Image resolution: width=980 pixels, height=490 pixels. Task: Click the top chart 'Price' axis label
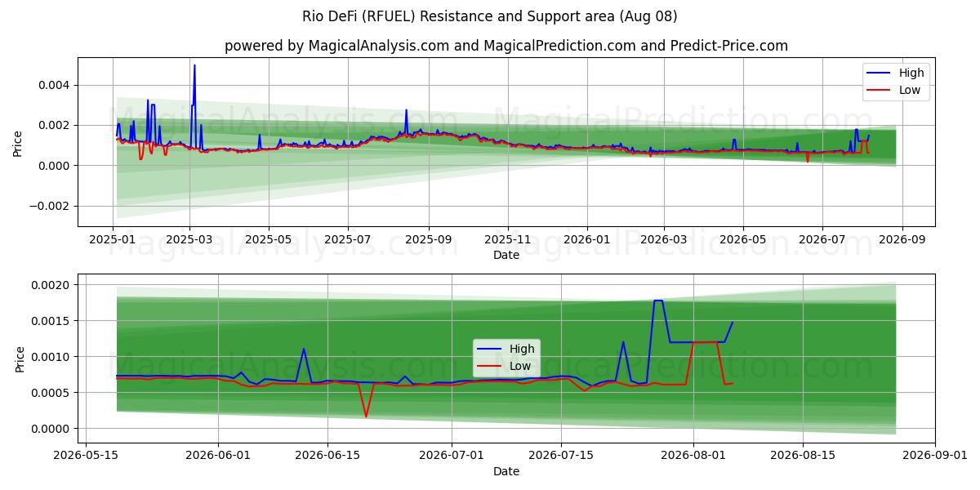[x=18, y=142]
